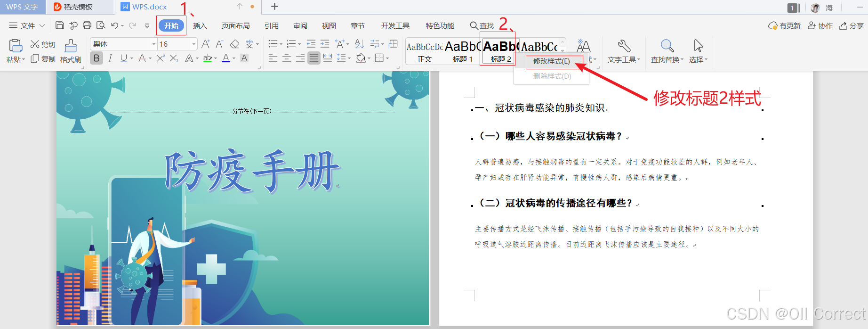Switch to the 视图 view tab
The width and height of the screenshot is (868, 329).
click(329, 25)
